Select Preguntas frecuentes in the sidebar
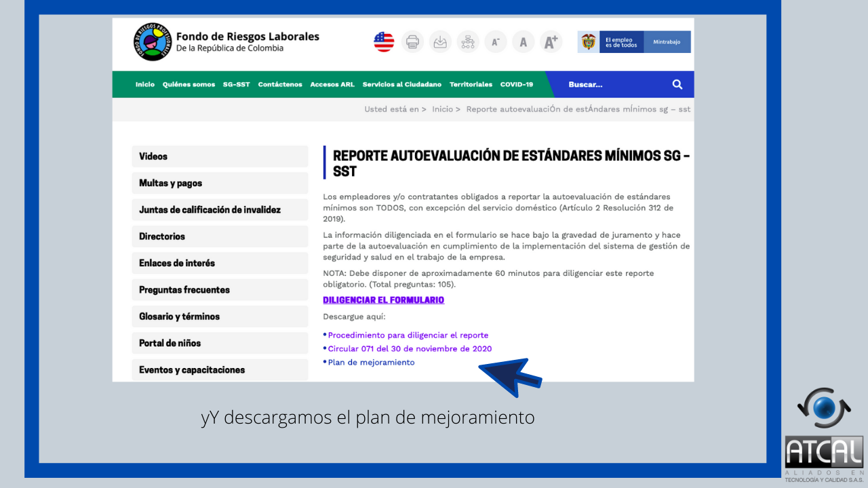The image size is (868, 488). click(x=184, y=289)
